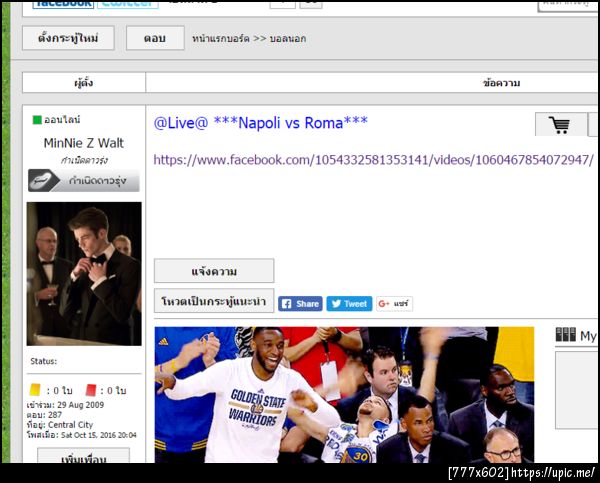
Task: Open the บอลนอก breadcrumb link
Action: [288, 39]
